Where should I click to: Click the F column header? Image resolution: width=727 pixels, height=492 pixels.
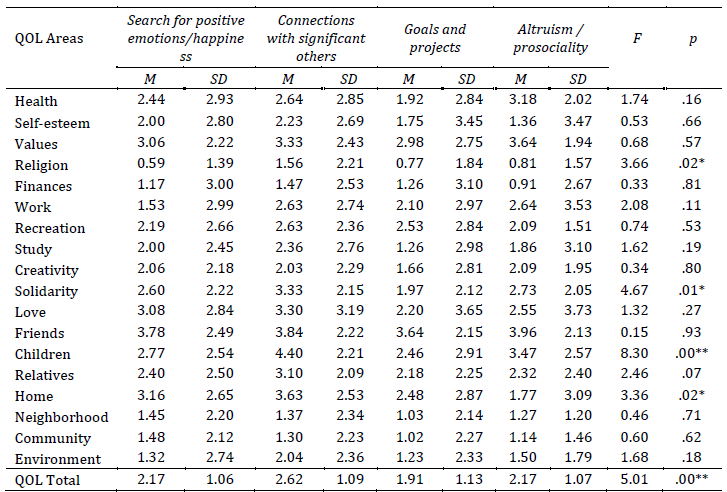(637, 39)
